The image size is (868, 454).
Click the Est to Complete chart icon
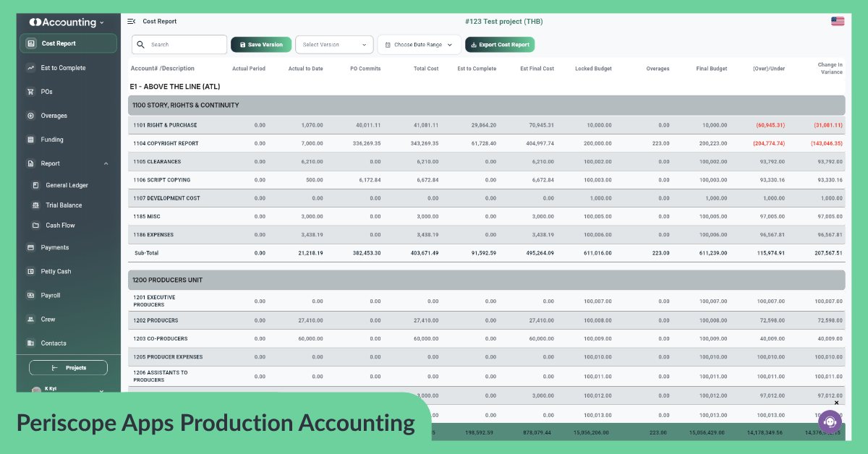pyautogui.click(x=30, y=68)
